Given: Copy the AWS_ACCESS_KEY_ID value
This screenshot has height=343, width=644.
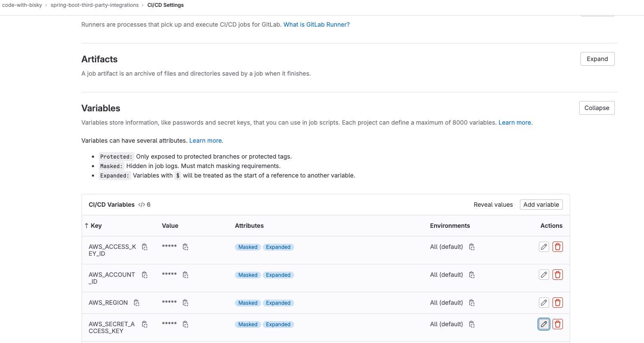Looking at the screenshot, I should point(185,247).
